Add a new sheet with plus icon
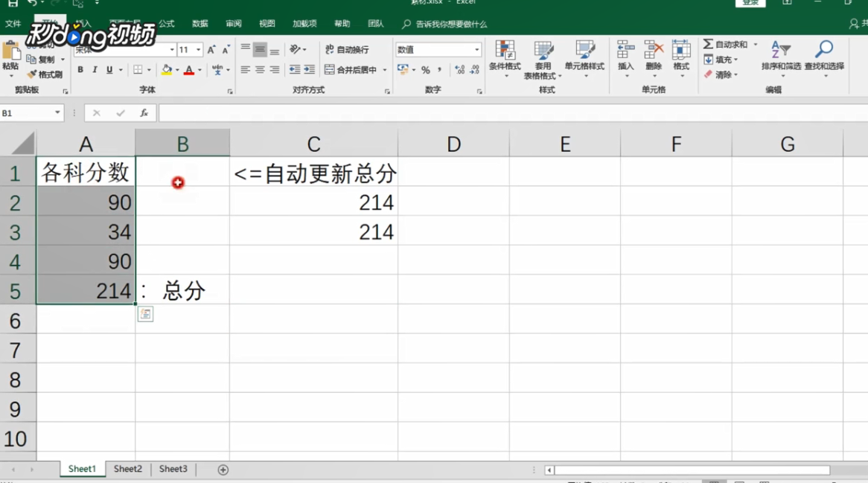The image size is (868, 483). click(223, 470)
